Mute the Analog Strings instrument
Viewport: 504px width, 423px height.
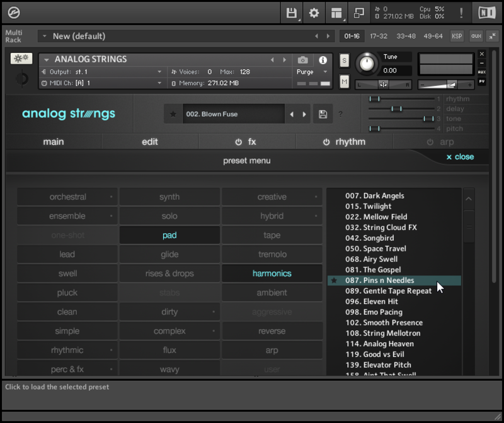pos(344,82)
